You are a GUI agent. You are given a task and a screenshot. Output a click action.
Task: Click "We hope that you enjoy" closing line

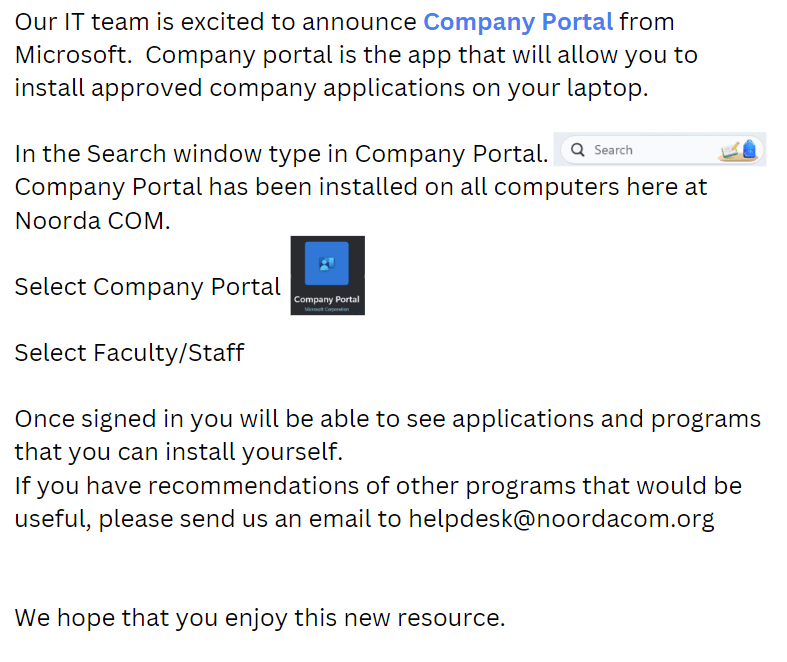(x=259, y=618)
